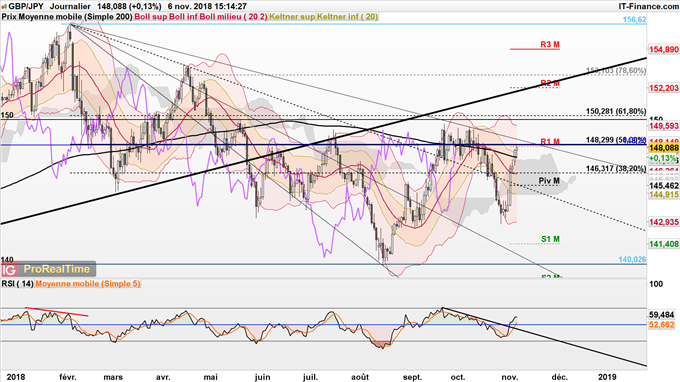Click the 150 left price axis label
This screenshot has height=382, width=680.
click(7, 115)
